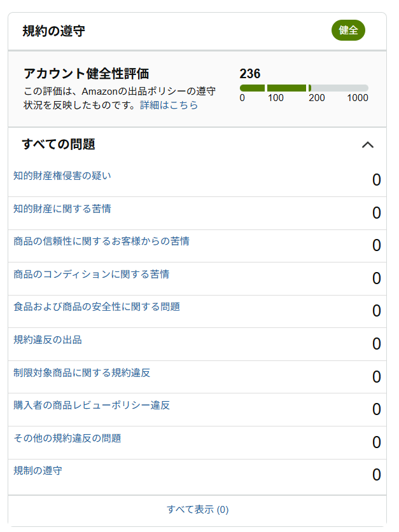Open the 詳細はこちら link
Screen dimensions: 399x532
(x=169, y=105)
